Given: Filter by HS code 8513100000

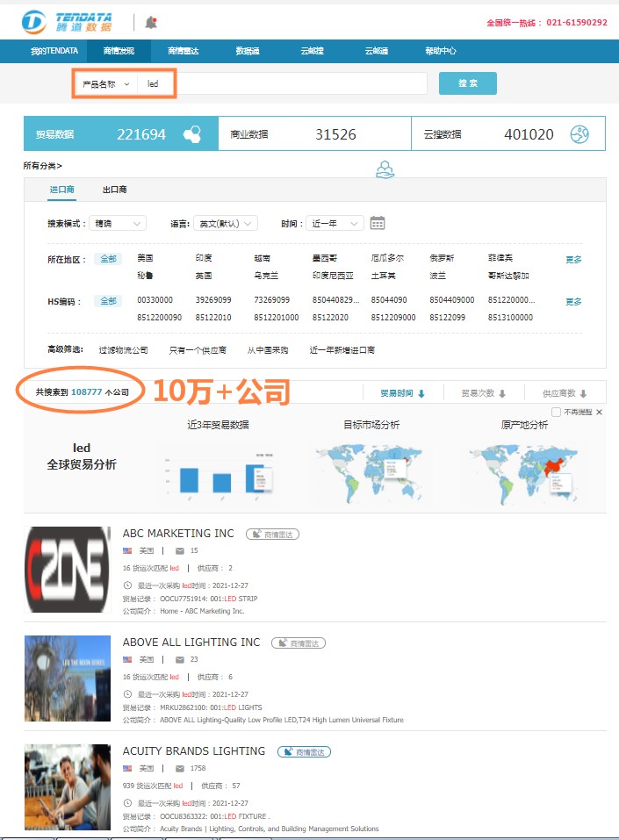Looking at the screenshot, I should click(510, 318).
